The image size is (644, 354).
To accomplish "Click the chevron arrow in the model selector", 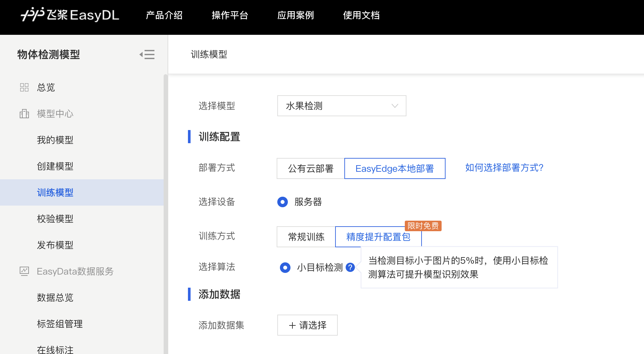I will click(x=395, y=106).
